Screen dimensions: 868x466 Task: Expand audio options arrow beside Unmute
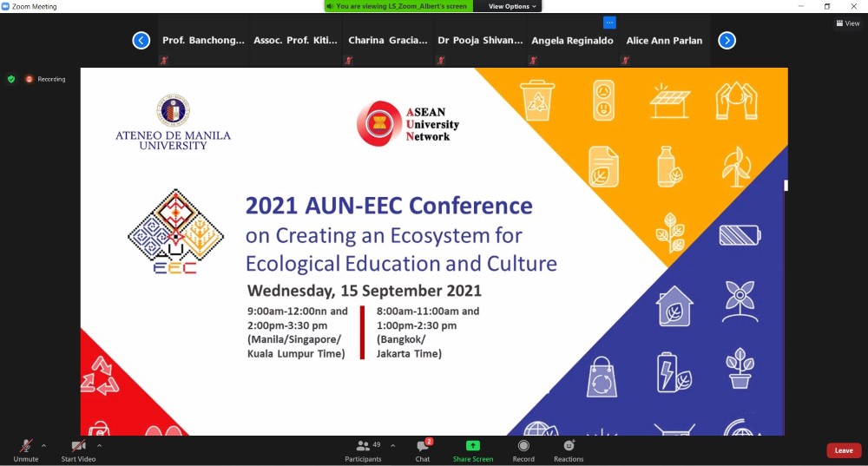tap(43, 445)
